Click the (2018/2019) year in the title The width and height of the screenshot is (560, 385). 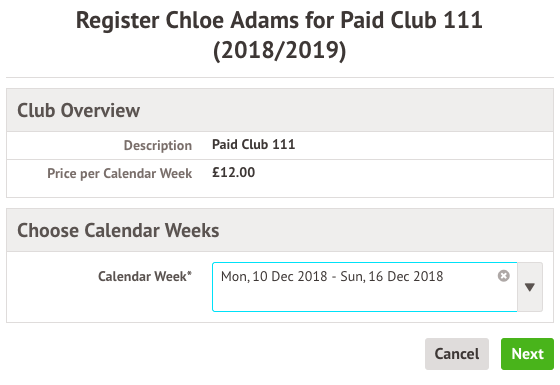pos(280,51)
